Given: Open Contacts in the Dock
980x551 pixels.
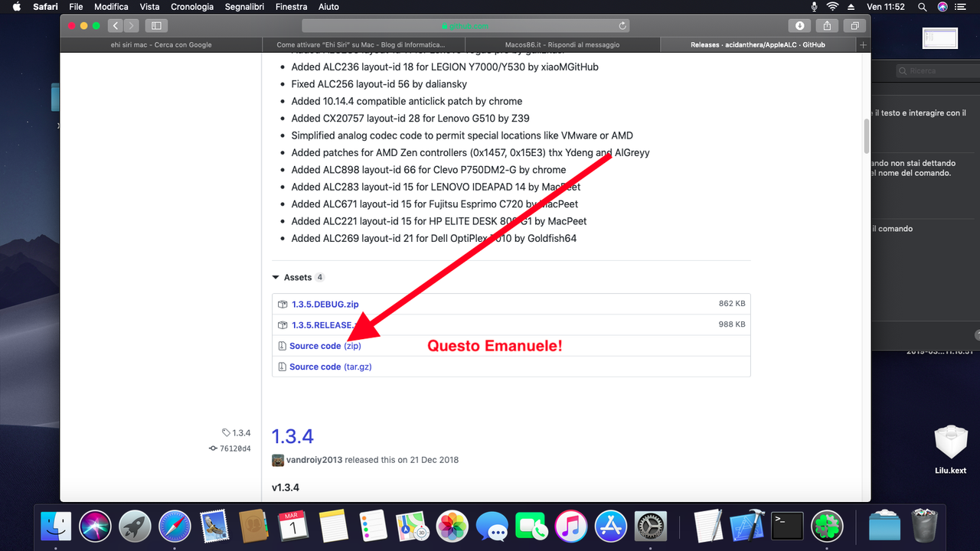Looking at the screenshot, I should click(x=253, y=527).
